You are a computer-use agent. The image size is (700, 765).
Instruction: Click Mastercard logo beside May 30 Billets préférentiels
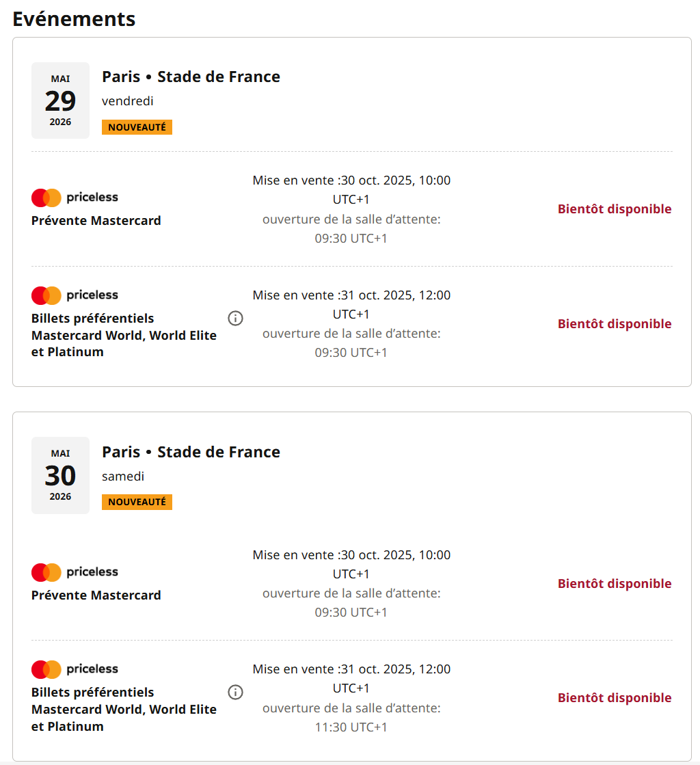(75, 669)
